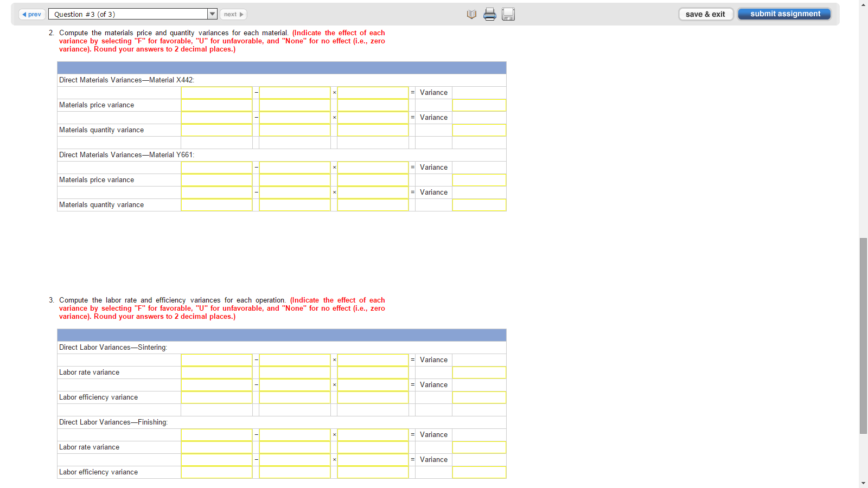
Task: Click first input in Finishing Labor rate variance row
Action: [x=216, y=447]
